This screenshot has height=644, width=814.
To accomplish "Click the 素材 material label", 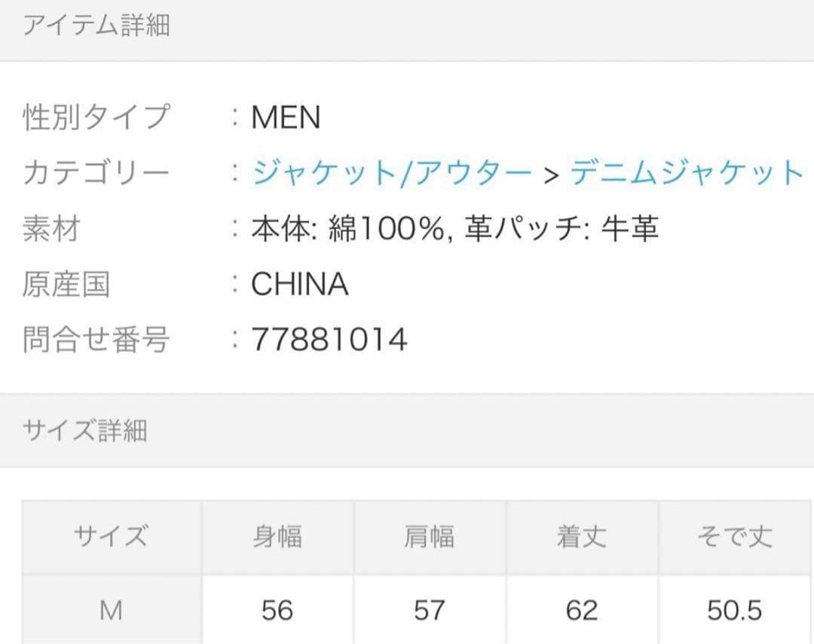I will click(51, 230).
